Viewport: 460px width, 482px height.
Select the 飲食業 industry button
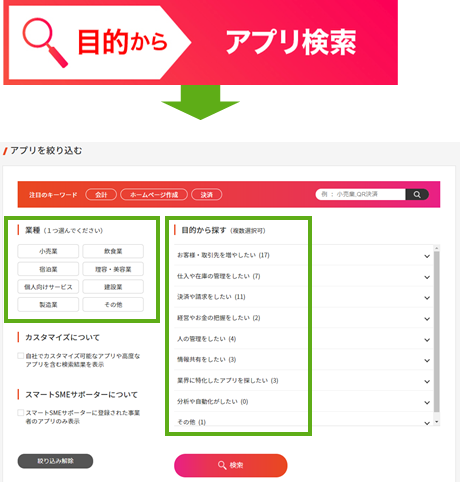(x=113, y=251)
